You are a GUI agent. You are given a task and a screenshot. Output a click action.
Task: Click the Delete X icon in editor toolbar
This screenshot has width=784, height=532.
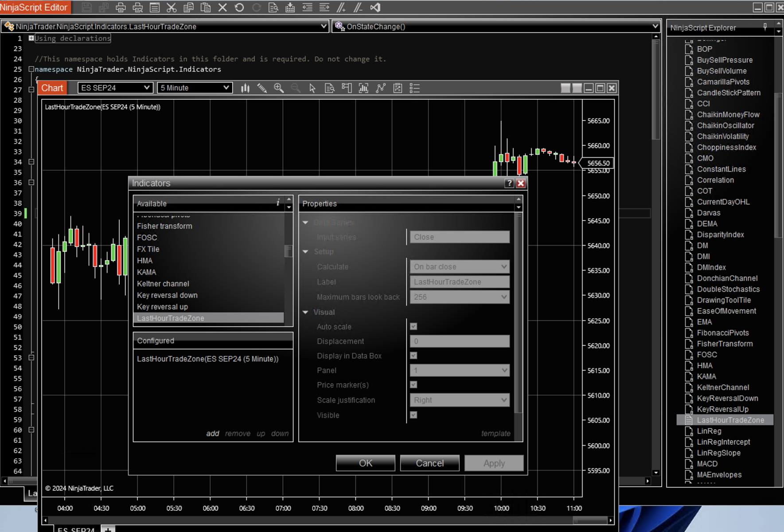point(222,8)
